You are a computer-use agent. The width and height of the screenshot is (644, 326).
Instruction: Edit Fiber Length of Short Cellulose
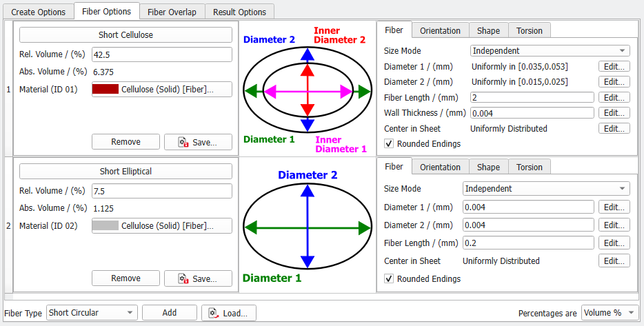click(x=614, y=97)
